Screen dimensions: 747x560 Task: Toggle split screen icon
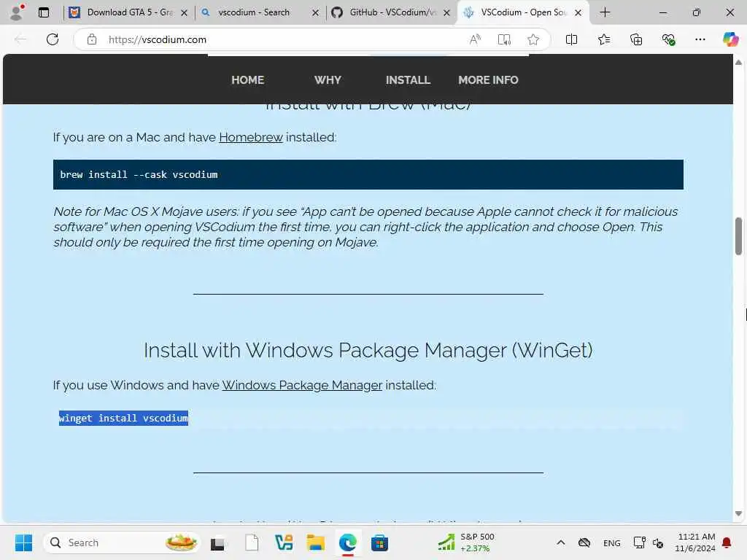(x=571, y=39)
